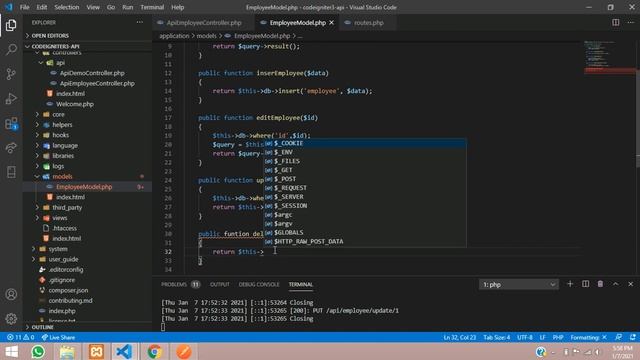Switch to DEBUG CONSOLE panel tab
The image size is (640, 360).
(x=259, y=284)
